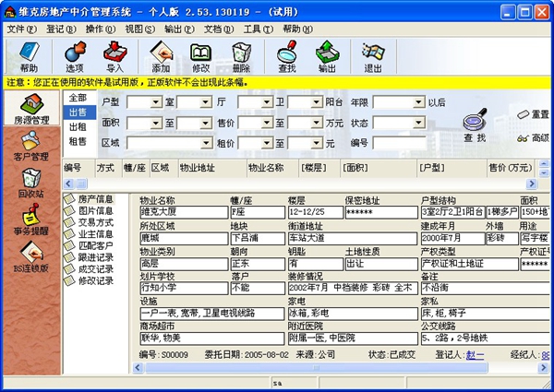This screenshot has height=392, width=554.
Task: Expand the 厅 count dropdown
Action: (205, 102)
